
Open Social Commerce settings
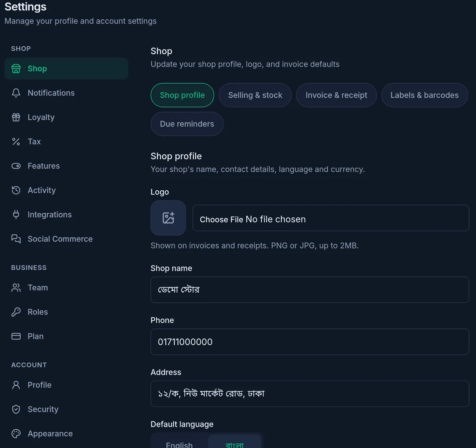point(66,239)
